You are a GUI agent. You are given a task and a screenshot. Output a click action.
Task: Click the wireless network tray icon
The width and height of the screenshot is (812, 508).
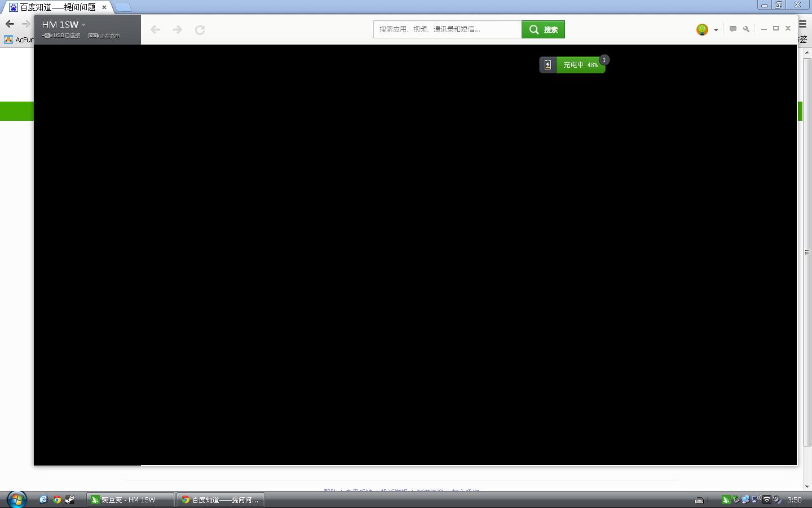pyautogui.click(x=766, y=500)
